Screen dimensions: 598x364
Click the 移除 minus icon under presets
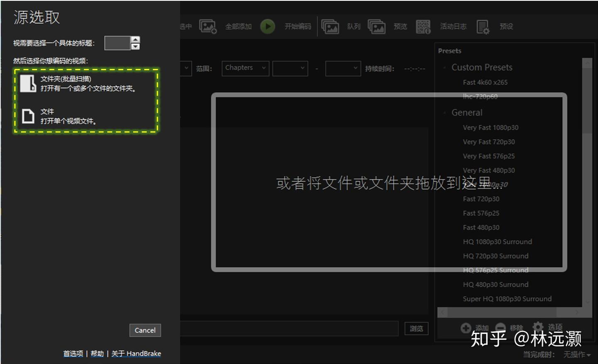[x=500, y=328]
